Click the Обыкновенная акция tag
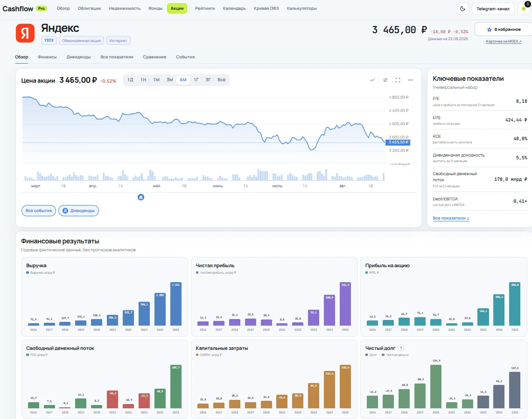This screenshot has height=419, width=532. coord(81,41)
